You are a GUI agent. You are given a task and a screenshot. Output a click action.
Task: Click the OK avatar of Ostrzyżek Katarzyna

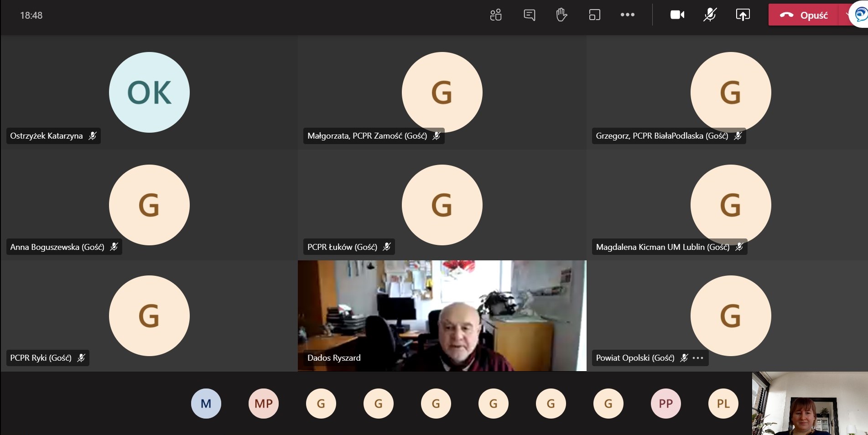(x=149, y=92)
